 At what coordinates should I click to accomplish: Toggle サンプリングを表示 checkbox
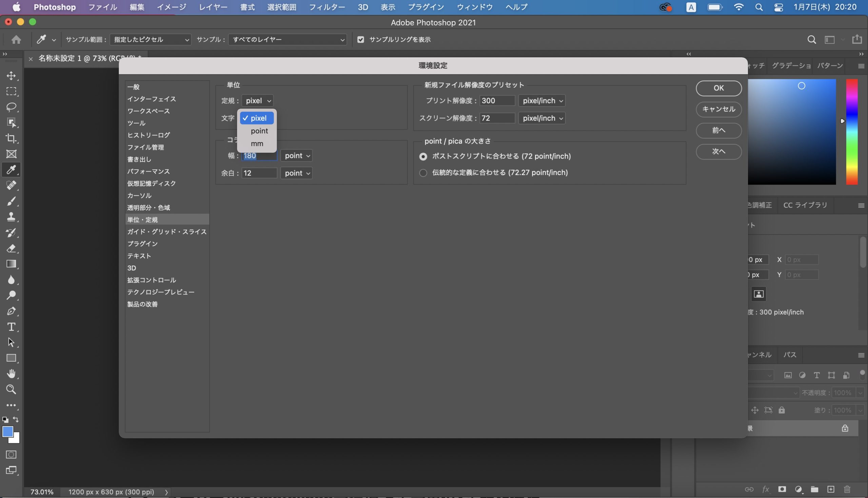click(x=361, y=39)
